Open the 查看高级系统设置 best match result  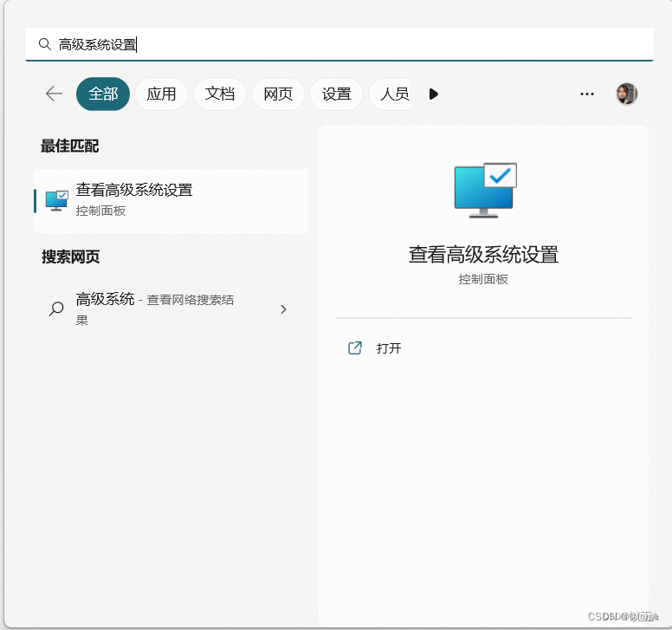point(171,201)
